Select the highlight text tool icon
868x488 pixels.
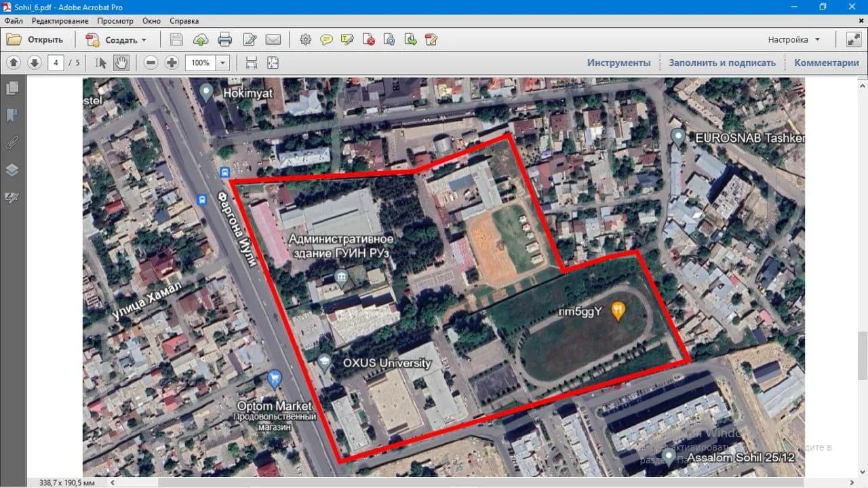point(347,39)
